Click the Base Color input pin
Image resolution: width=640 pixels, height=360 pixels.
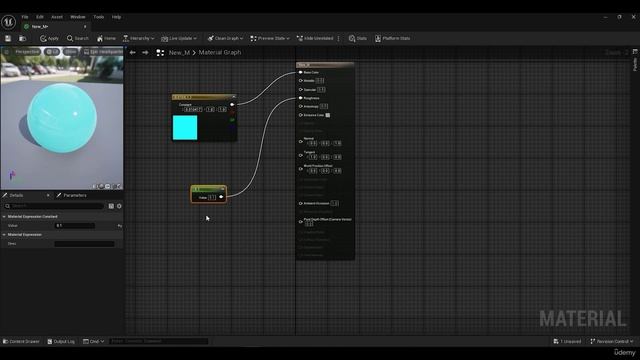[x=300, y=73]
